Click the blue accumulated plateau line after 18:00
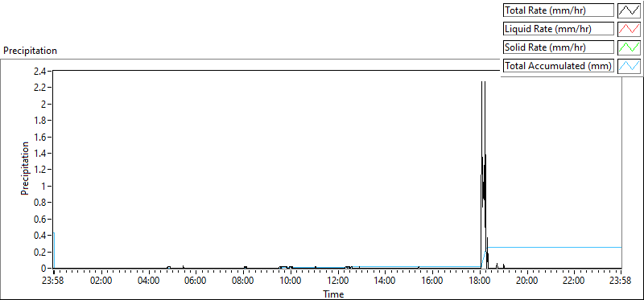This screenshot has height=300, width=644. pyautogui.click(x=555, y=247)
